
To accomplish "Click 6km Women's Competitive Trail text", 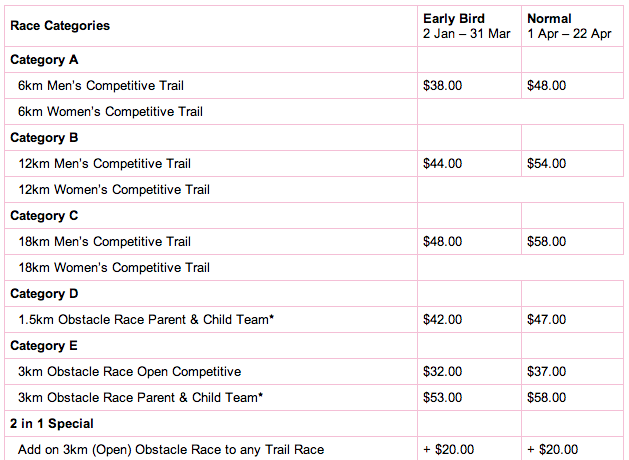I will [110, 111].
